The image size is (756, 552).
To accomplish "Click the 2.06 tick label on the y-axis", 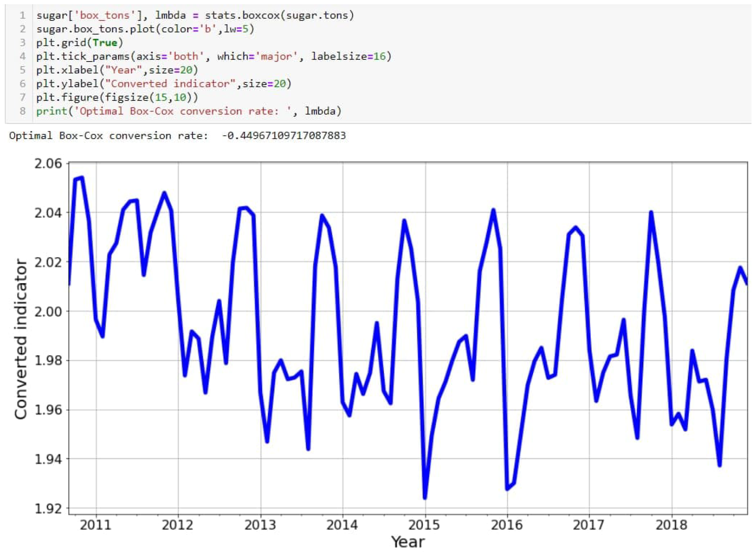I will tap(49, 163).
